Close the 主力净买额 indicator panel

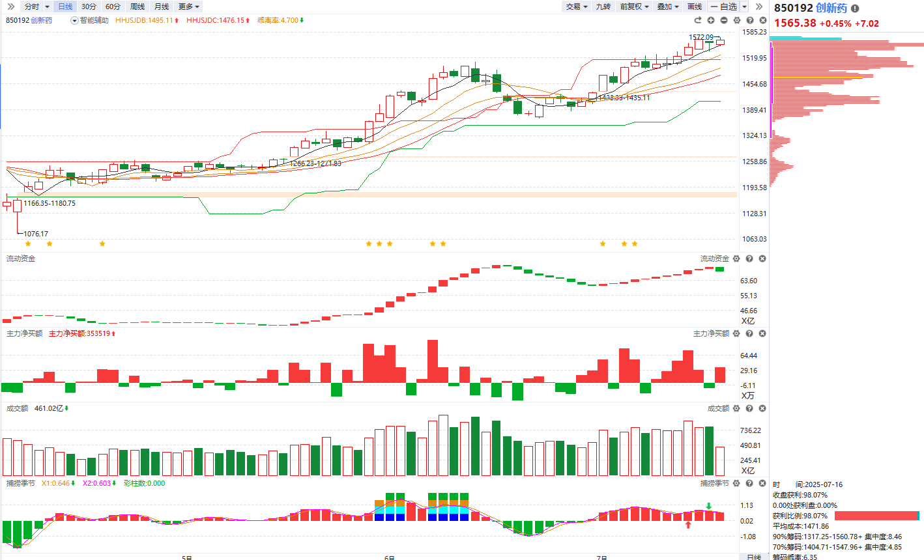pyautogui.click(x=762, y=333)
